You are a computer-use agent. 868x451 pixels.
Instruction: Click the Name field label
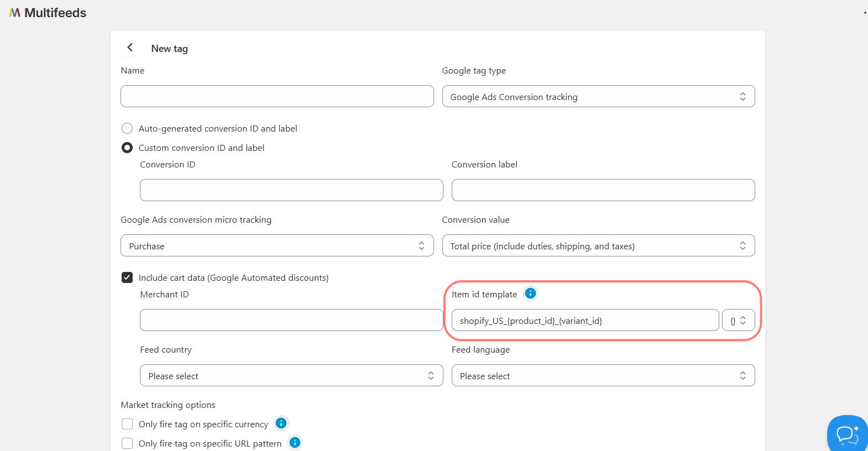coord(133,71)
